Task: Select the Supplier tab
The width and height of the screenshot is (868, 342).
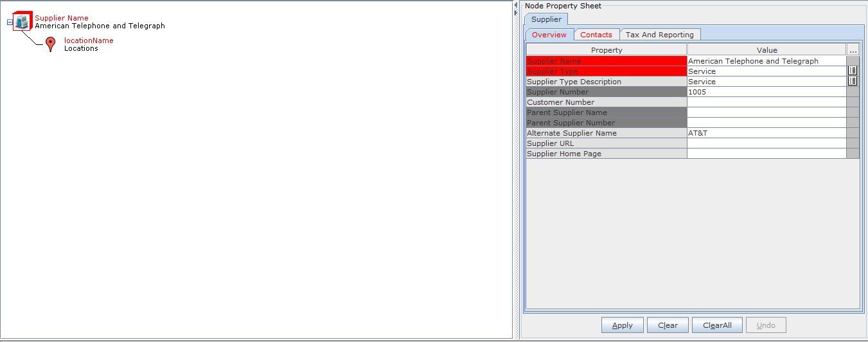Action: click(546, 19)
